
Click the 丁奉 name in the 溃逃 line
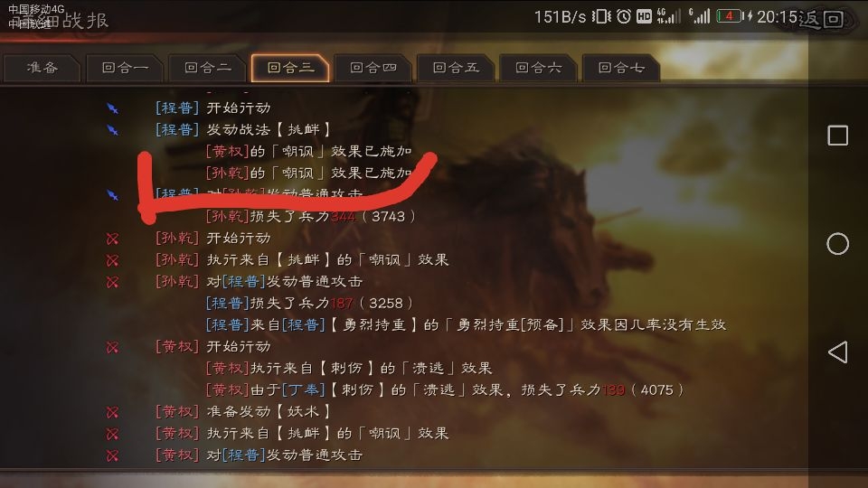point(304,390)
